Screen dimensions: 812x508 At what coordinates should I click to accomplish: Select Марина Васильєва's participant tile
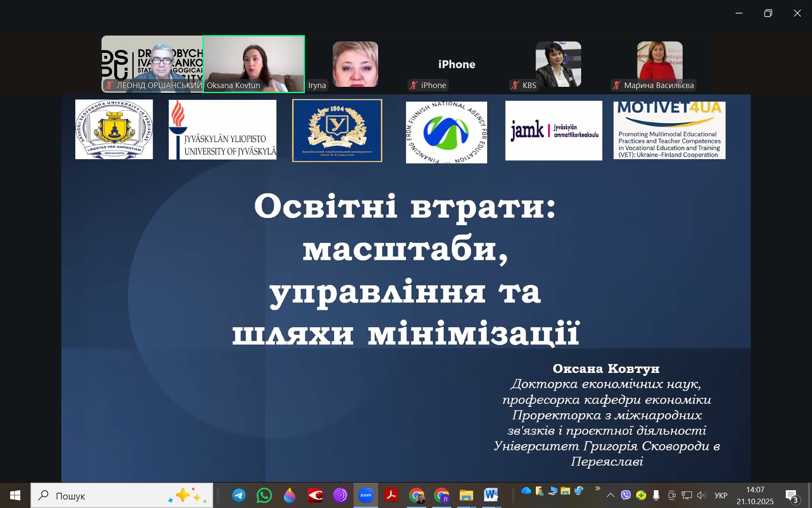(x=660, y=63)
